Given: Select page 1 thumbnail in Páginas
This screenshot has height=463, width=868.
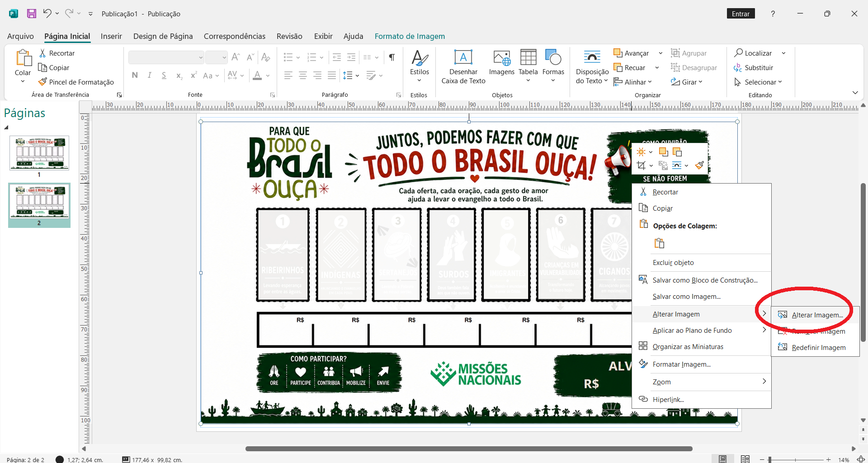Looking at the screenshot, I should 39,153.
